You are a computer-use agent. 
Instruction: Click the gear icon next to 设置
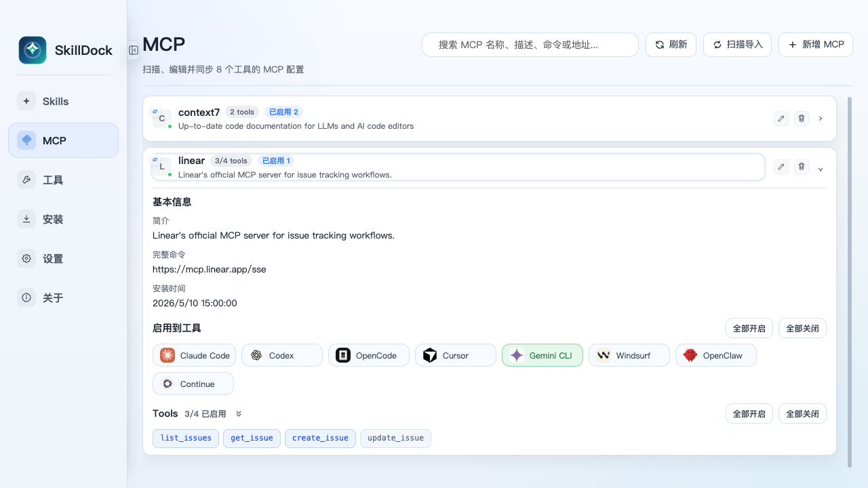pos(26,258)
